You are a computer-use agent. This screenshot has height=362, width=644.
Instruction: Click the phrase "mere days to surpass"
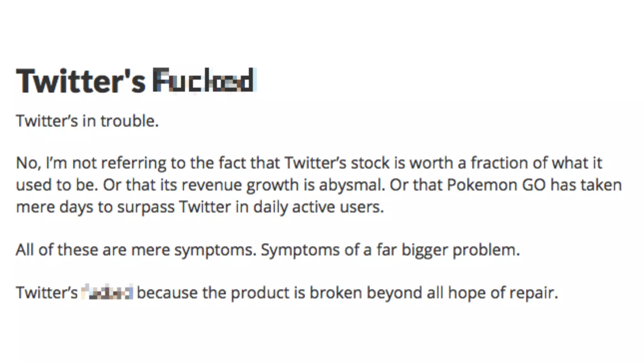pyautogui.click(x=95, y=207)
